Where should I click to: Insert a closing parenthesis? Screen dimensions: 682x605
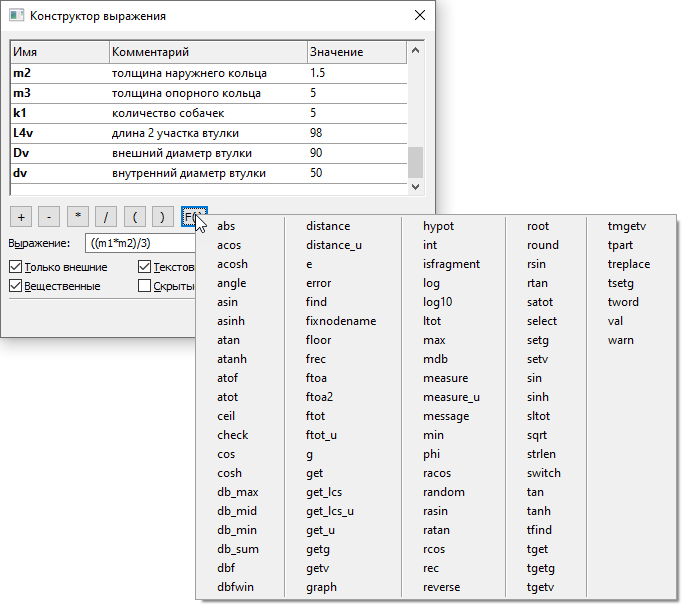pos(162,216)
